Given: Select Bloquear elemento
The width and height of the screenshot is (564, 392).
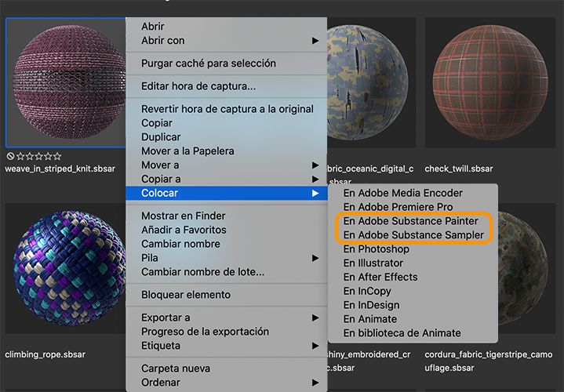Looking at the screenshot, I should 226,295.
